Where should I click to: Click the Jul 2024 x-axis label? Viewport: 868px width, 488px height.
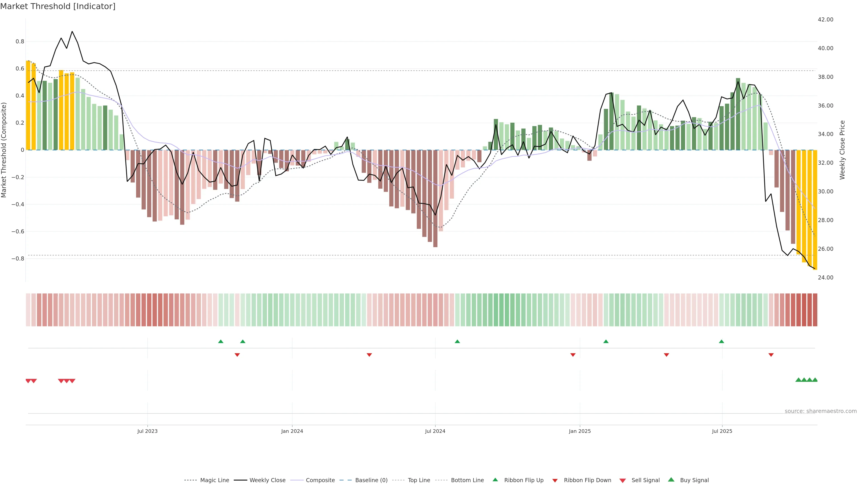(435, 431)
